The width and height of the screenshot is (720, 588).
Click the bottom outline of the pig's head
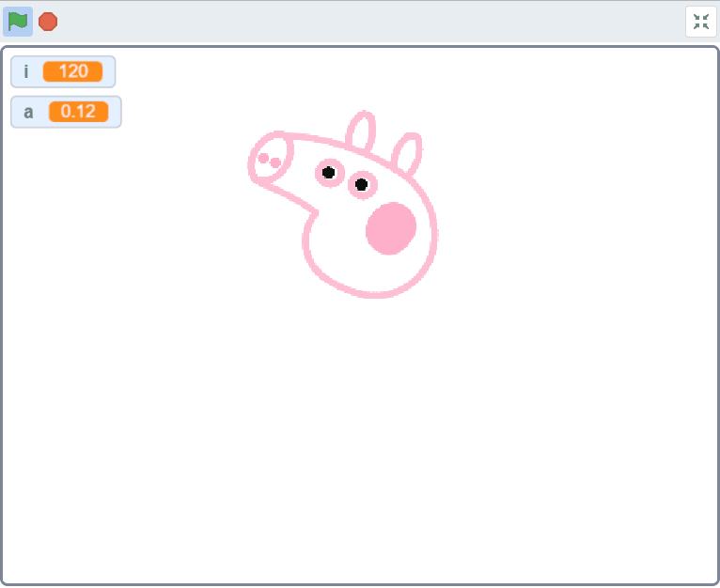[371, 294]
